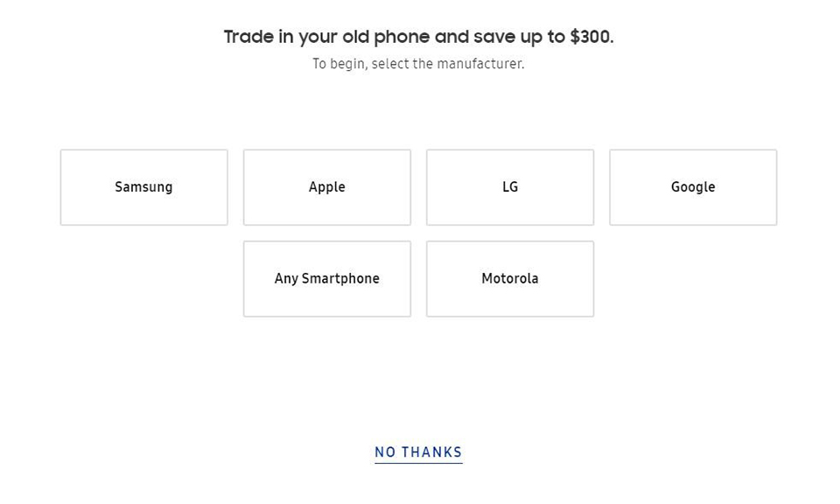Start the Google phone trade-in
This screenshot has height=504, width=840.
tap(693, 187)
